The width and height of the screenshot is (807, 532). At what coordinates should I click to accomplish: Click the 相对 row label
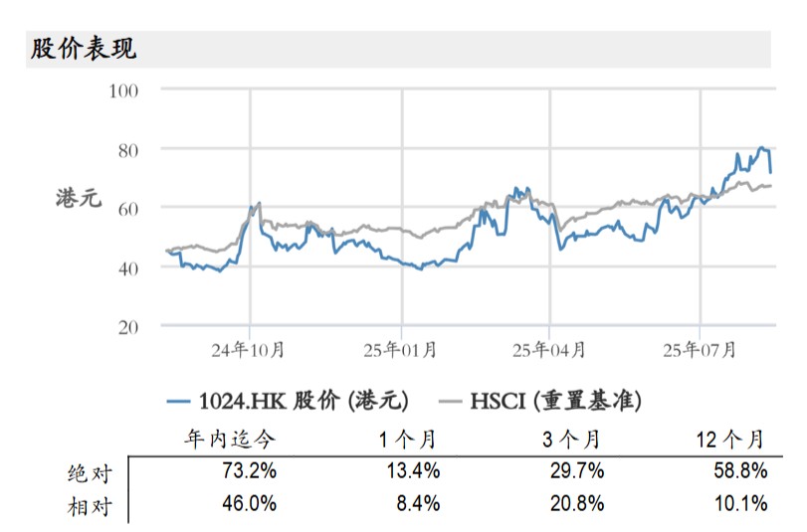tap(91, 505)
